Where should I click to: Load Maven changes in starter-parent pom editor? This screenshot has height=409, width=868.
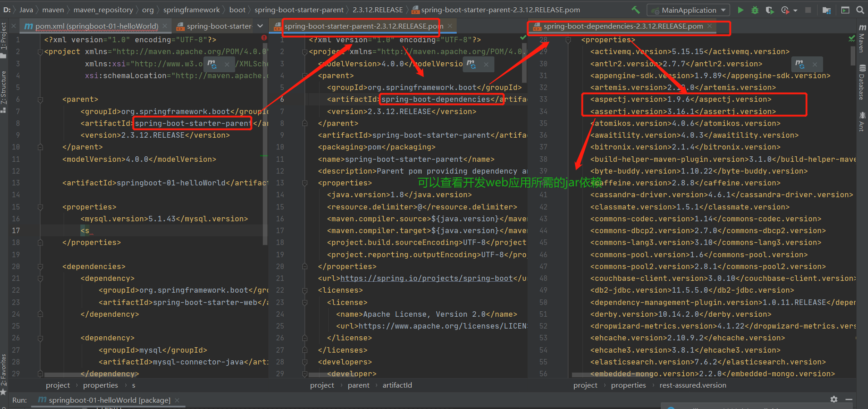tap(471, 64)
